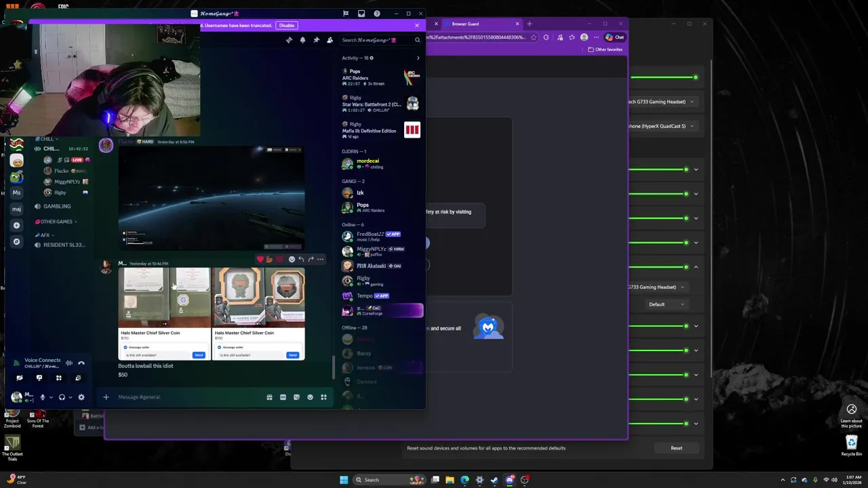Open the headphones output options arrow
Image resolution: width=868 pixels, height=488 pixels.
[x=70, y=397]
